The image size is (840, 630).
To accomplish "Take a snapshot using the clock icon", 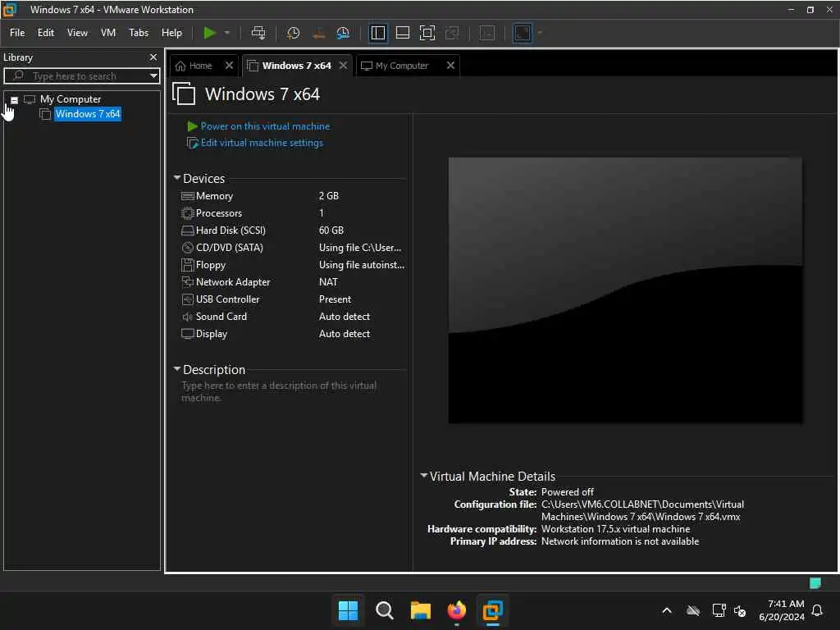I will pyautogui.click(x=293, y=33).
